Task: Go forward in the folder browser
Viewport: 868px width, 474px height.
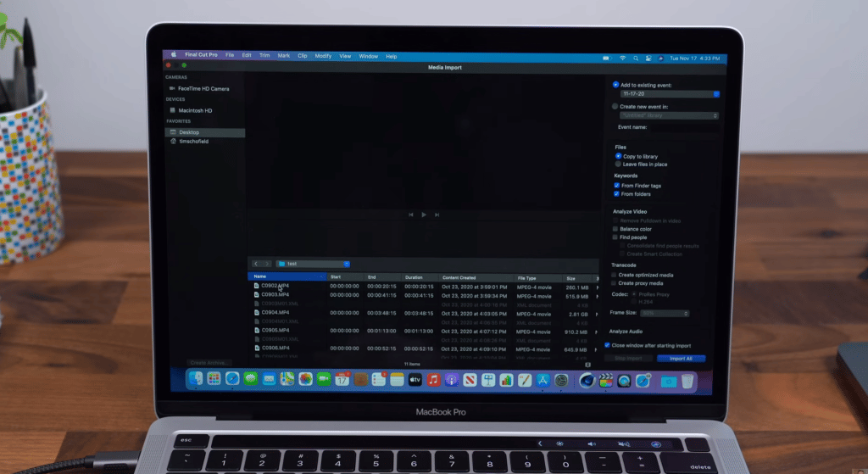Action: tap(267, 264)
